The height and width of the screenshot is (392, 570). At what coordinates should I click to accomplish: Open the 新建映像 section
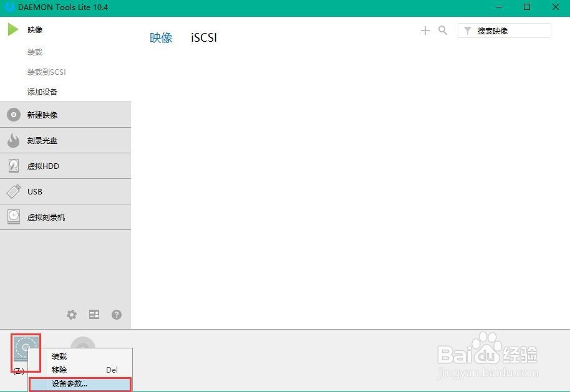click(65, 115)
